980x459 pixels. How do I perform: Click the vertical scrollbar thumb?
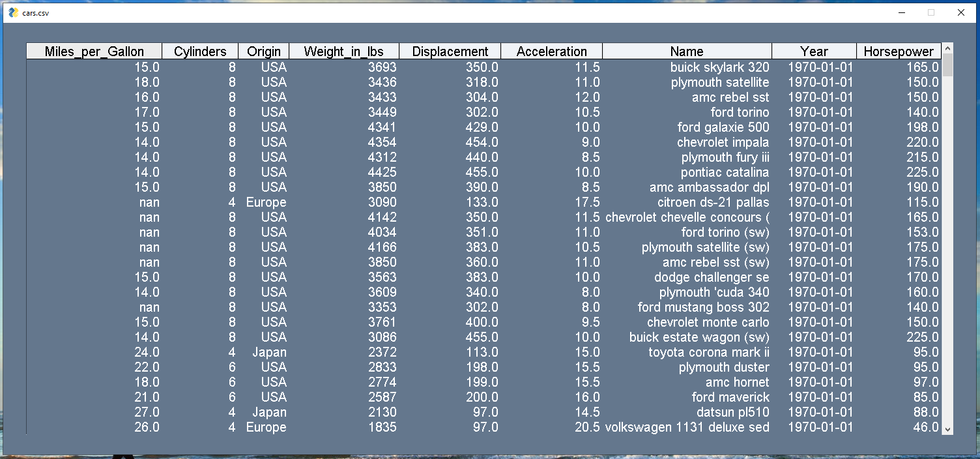click(947, 65)
